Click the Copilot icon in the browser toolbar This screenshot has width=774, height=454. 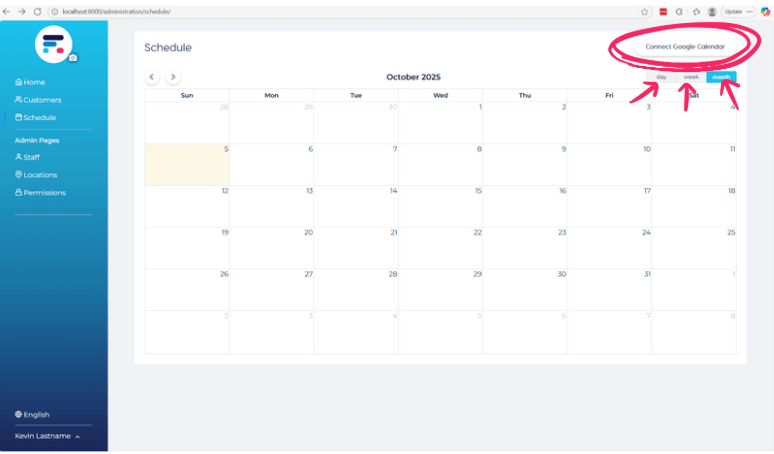coord(765,11)
